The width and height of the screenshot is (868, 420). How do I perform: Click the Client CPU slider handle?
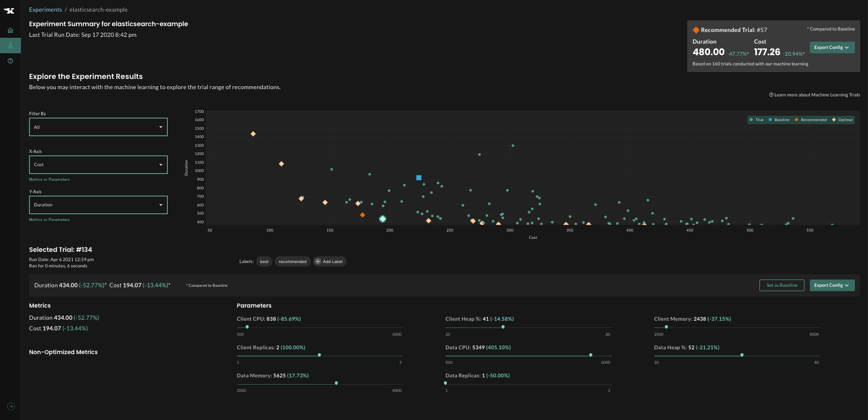[247, 327]
